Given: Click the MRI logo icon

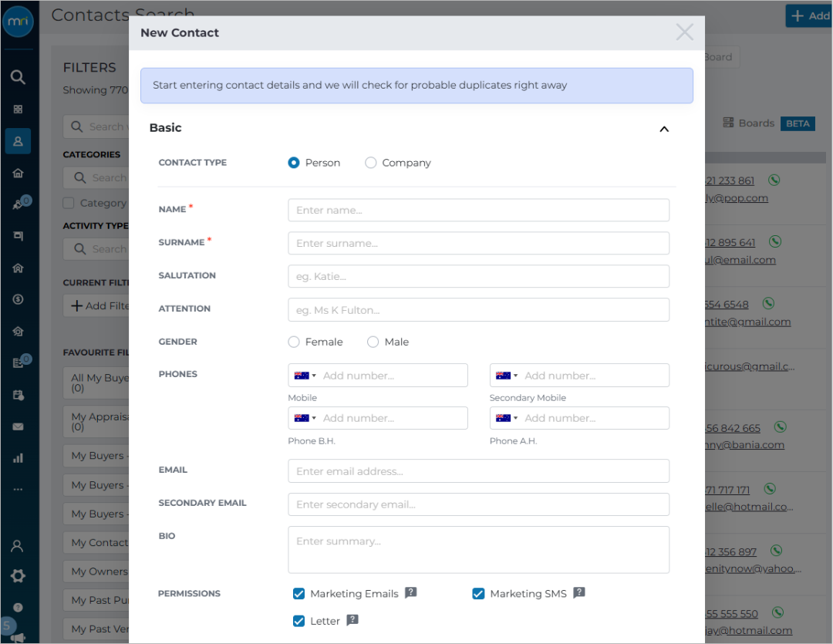Looking at the screenshot, I should tap(18, 22).
